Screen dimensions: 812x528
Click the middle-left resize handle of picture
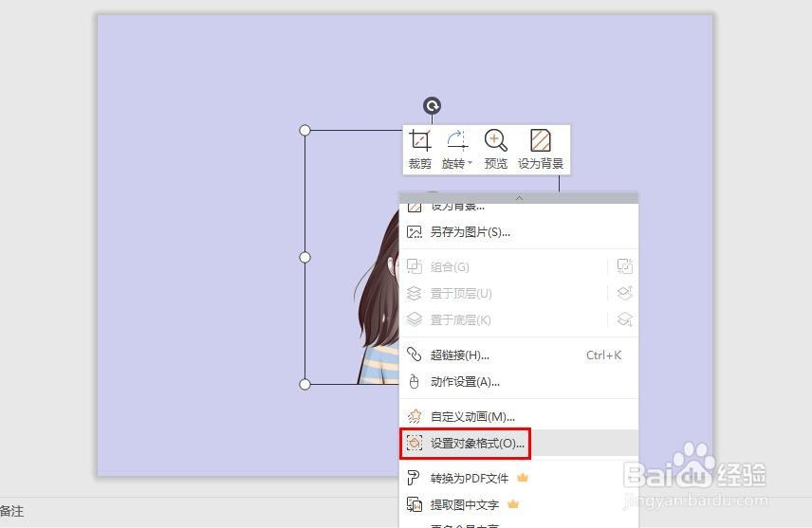coord(305,257)
